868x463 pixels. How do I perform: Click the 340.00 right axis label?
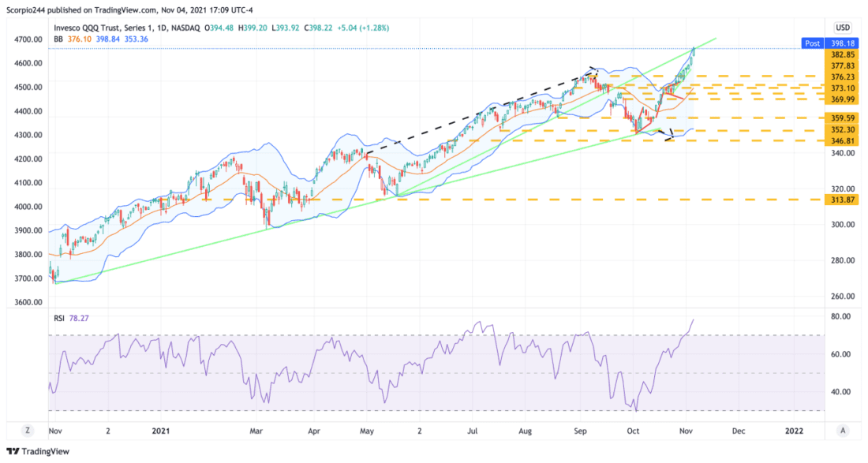pos(843,153)
